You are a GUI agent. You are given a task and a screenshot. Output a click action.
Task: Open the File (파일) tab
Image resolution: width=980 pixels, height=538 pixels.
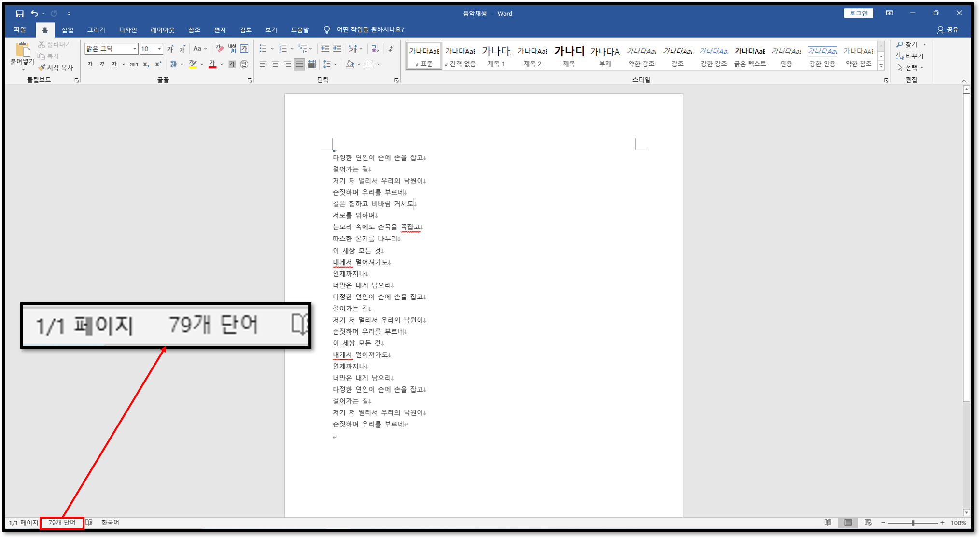[x=20, y=30]
